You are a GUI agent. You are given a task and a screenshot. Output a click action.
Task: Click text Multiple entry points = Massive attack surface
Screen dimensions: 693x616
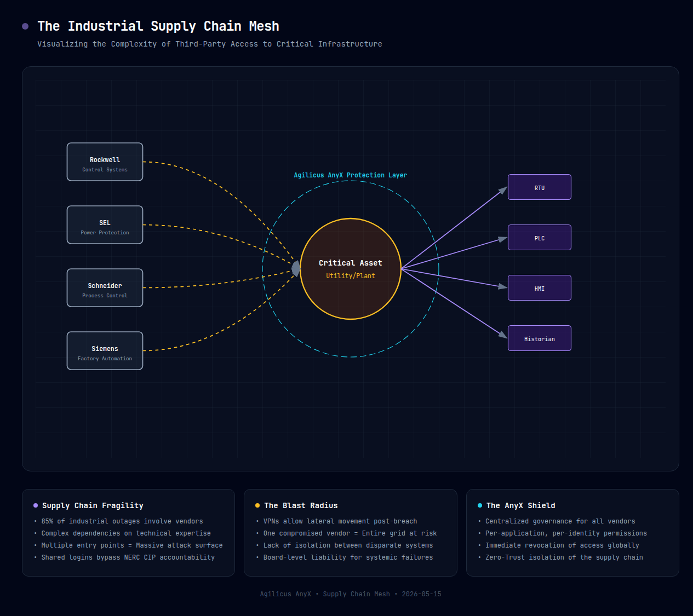pyautogui.click(x=132, y=545)
